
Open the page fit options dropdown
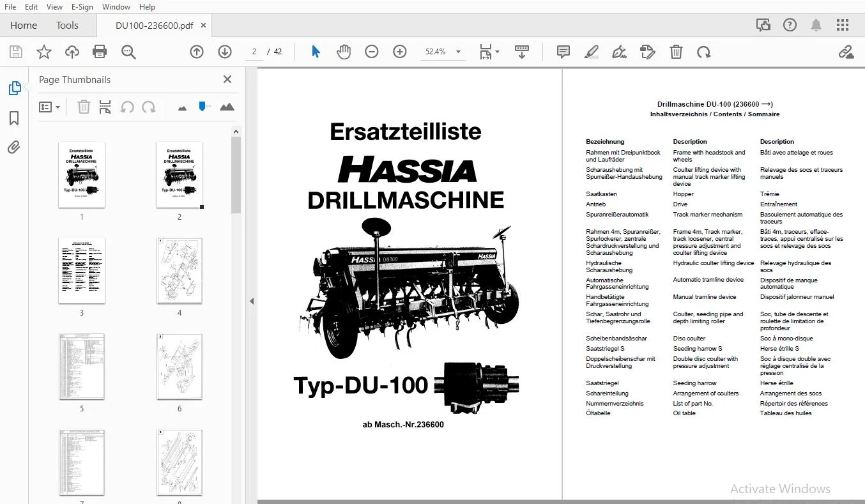click(489, 52)
